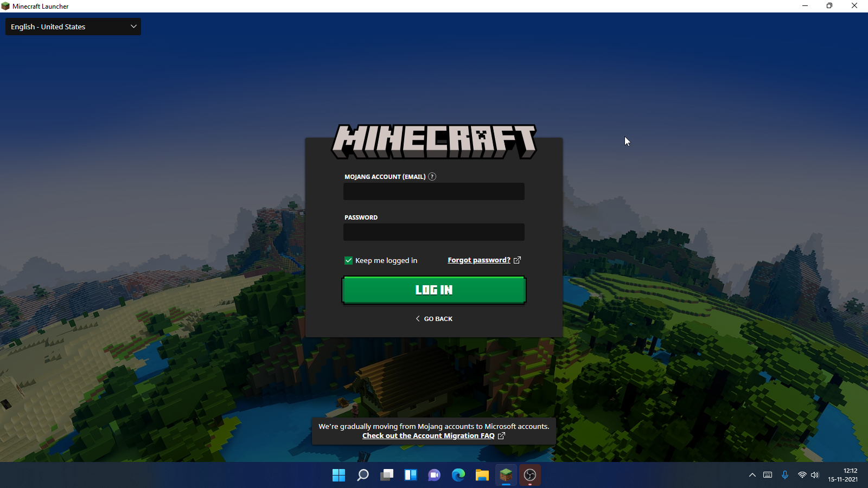Viewport: 868px width, 488px height.
Task: Open the English - United States language dropdown
Action: (x=73, y=27)
